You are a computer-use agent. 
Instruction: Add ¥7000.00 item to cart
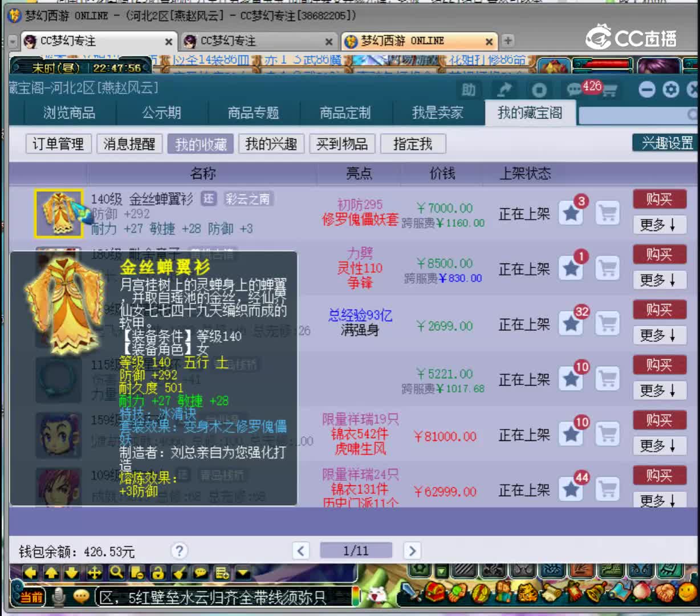coord(608,213)
